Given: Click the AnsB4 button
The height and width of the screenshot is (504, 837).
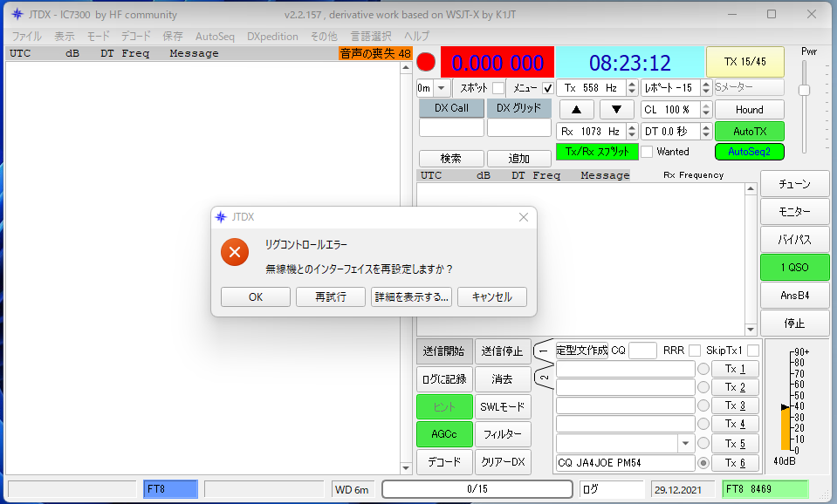Looking at the screenshot, I should click(795, 296).
